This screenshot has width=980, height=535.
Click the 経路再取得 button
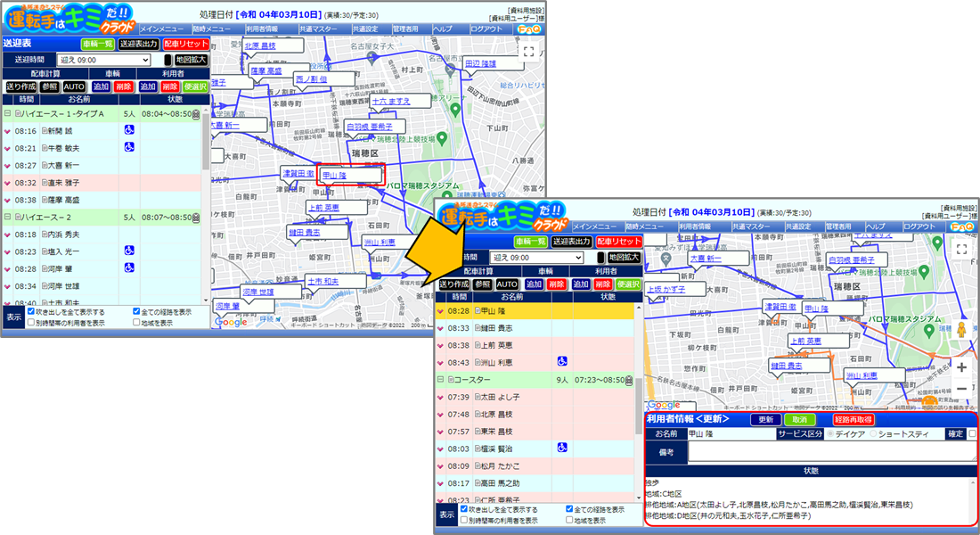tap(853, 420)
